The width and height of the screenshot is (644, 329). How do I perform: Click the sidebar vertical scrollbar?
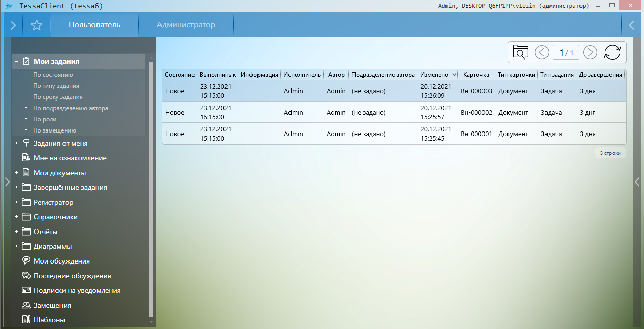point(151,188)
